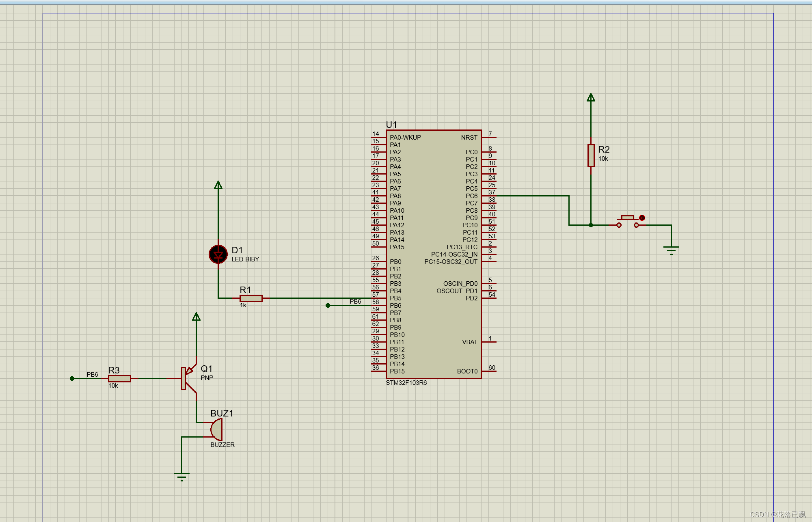Click the ground symbol under the buzzer

[x=181, y=475]
